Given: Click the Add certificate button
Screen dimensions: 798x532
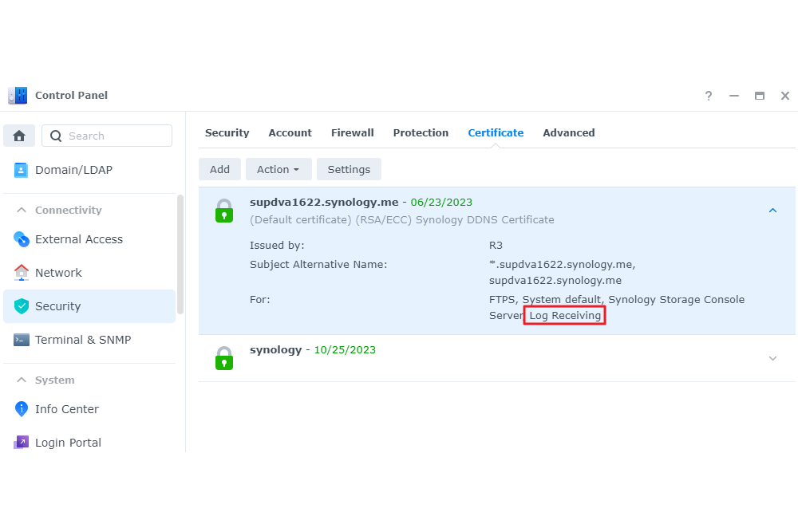Looking at the screenshot, I should (219, 169).
